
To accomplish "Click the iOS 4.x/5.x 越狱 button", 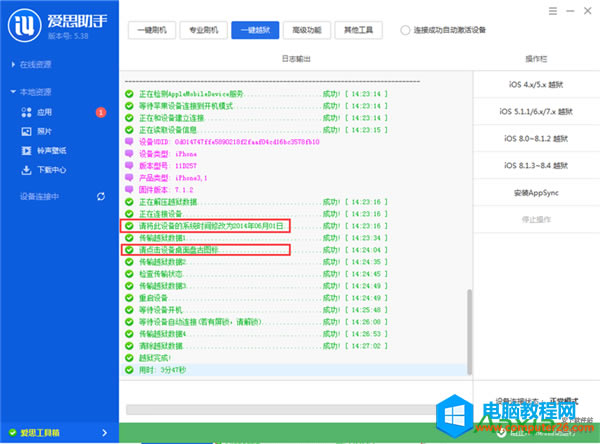I will point(536,85).
